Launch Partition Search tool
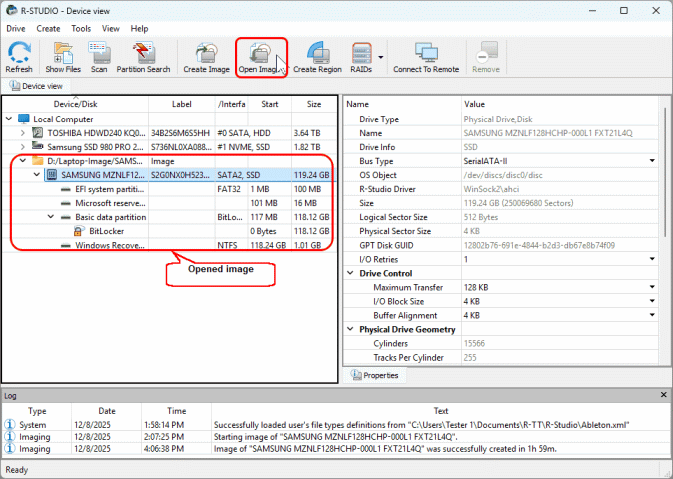Image resolution: width=673 pixels, height=479 pixels. point(144,57)
